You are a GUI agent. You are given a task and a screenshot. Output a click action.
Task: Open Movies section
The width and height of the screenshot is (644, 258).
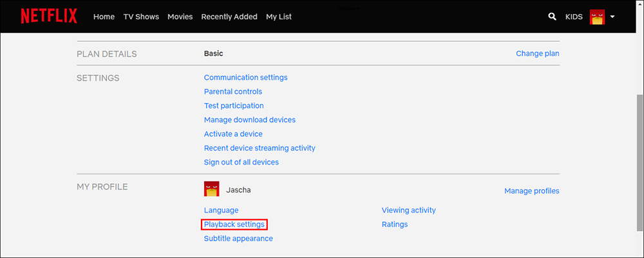[x=180, y=17]
